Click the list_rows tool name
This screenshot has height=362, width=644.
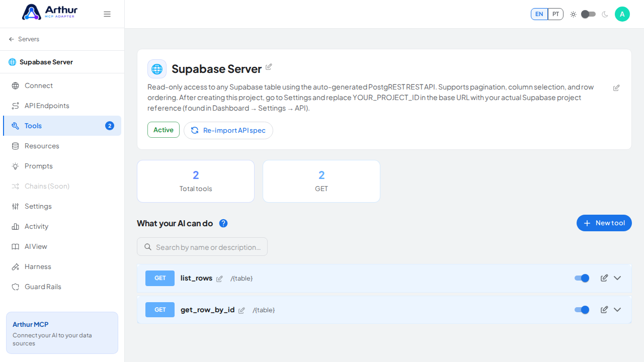tap(197, 278)
